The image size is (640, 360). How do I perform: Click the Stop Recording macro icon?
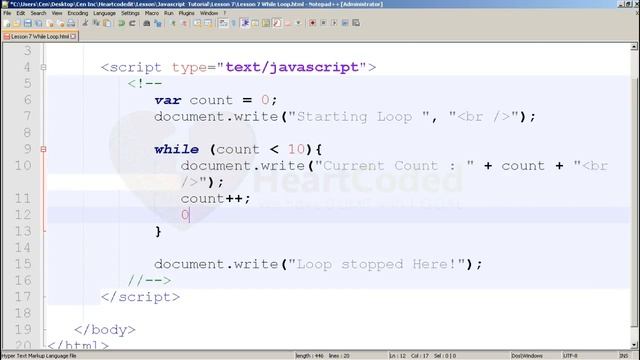pyautogui.click(x=323, y=23)
